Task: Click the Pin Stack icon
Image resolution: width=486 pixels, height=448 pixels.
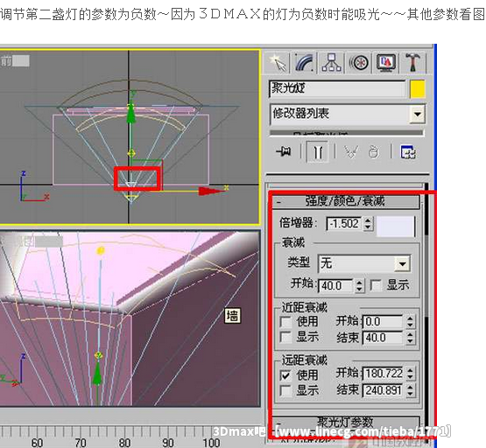Action: [284, 151]
